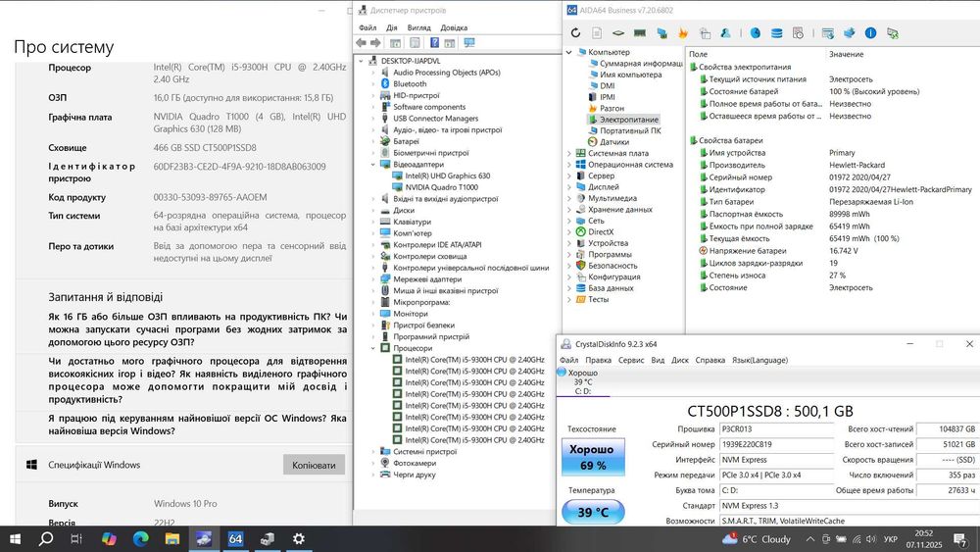Click Копіювати button for Windows specs
Viewport: 980px width, 552px height.
(314, 465)
